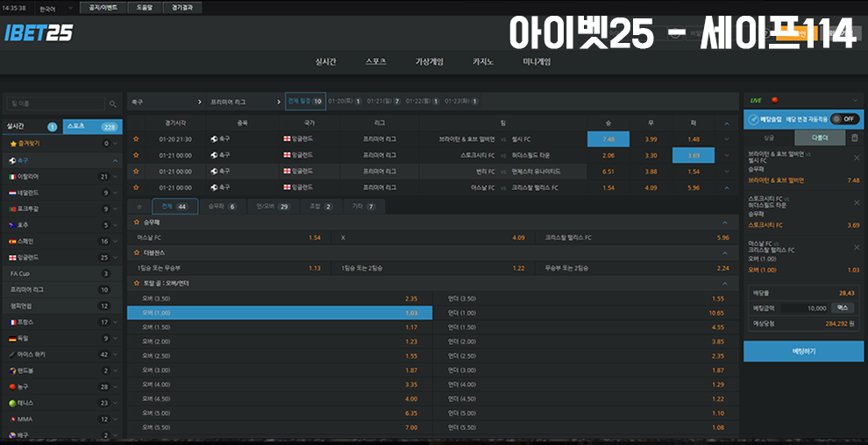Viewport: 868px width, 445px height.
Task: Toggle 배당 변경 자동적용 OFF switch
Action: tap(844, 119)
